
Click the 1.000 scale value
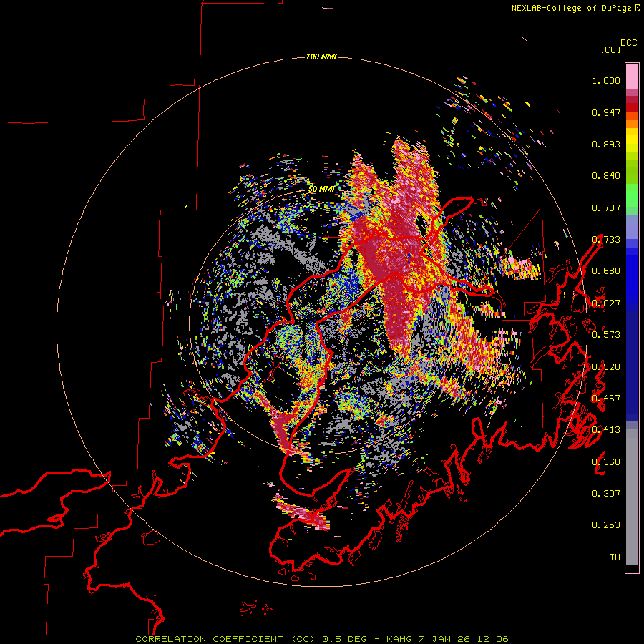[606, 80]
